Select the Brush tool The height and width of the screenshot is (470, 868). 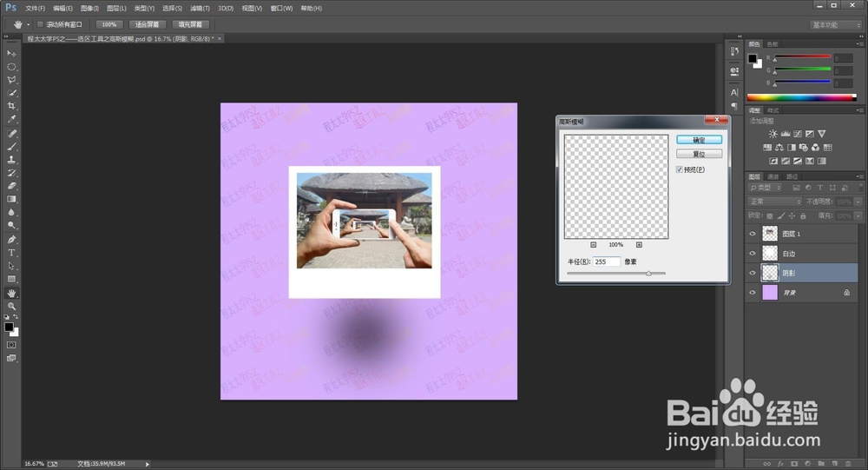(x=11, y=147)
